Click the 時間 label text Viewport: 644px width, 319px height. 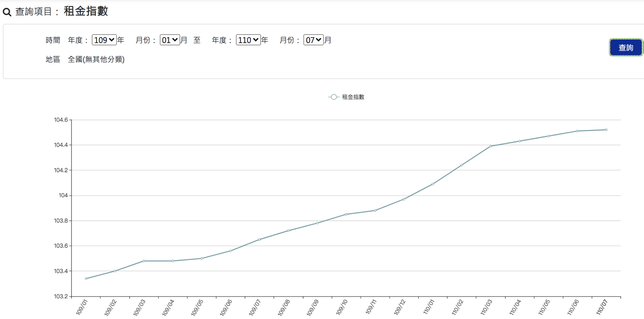point(53,40)
